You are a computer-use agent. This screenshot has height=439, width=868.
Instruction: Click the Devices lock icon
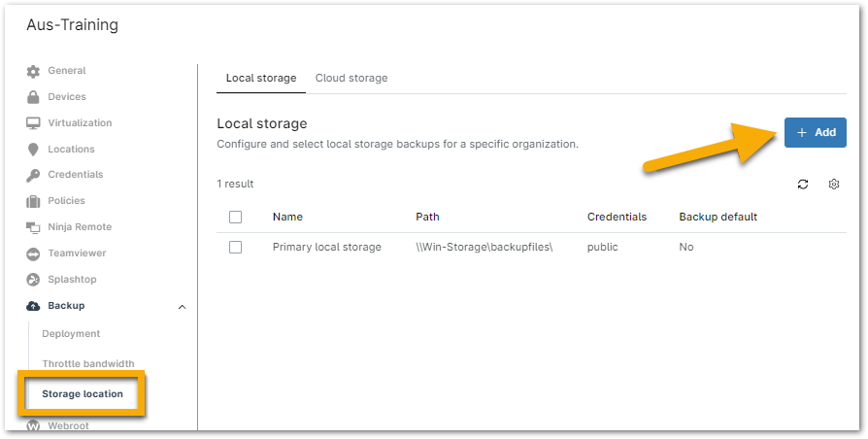(33, 97)
